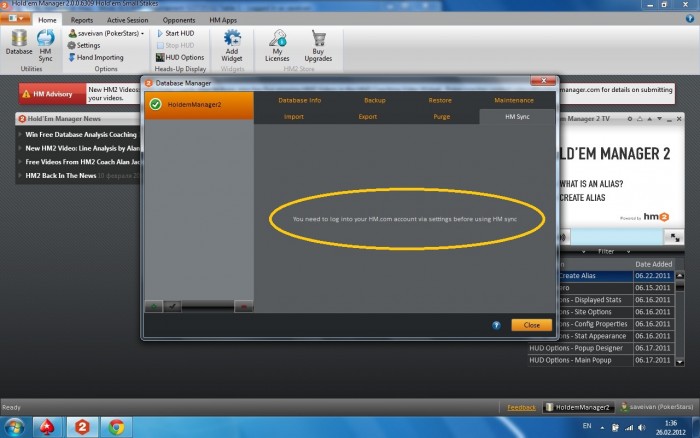The image size is (700, 438).
Task: Open the orange application menu dropdown
Action: [16, 18]
